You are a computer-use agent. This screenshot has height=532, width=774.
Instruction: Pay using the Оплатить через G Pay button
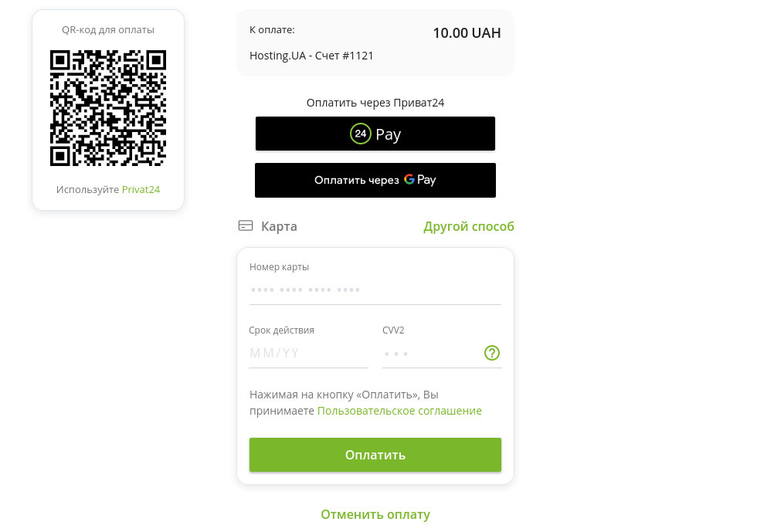tap(375, 180)
